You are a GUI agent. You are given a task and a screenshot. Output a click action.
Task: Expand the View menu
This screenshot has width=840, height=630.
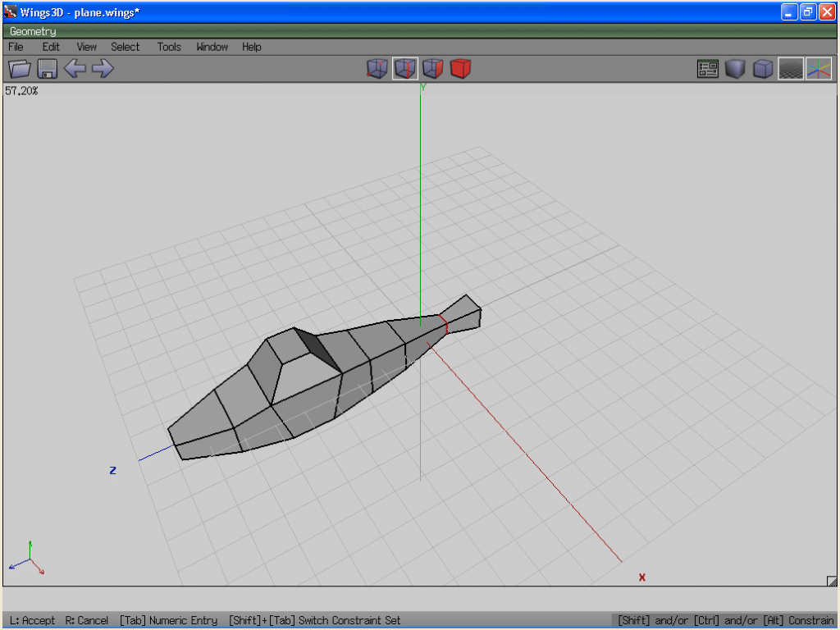(86, 47)
